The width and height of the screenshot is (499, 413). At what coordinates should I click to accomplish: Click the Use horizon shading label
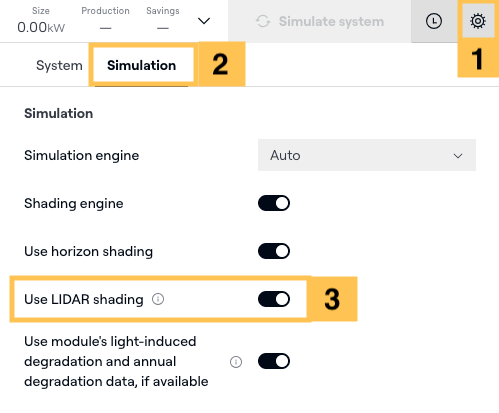coord(88,251)
